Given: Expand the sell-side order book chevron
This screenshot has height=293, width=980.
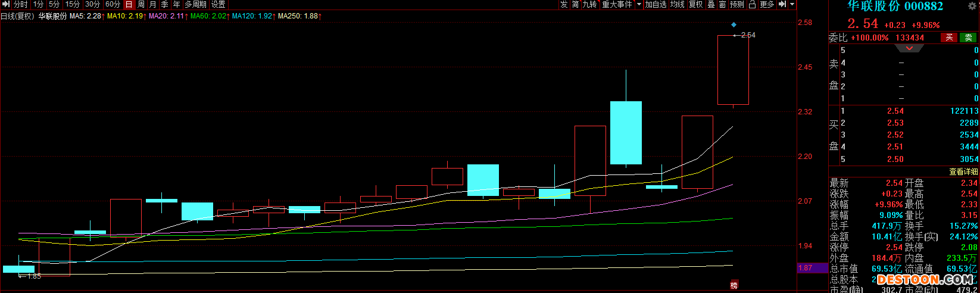Looking at the screenshot, I should [909, 48].
